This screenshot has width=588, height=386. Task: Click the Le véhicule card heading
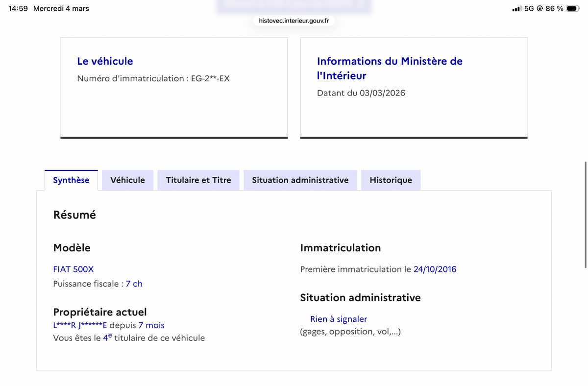click(105, 61)
